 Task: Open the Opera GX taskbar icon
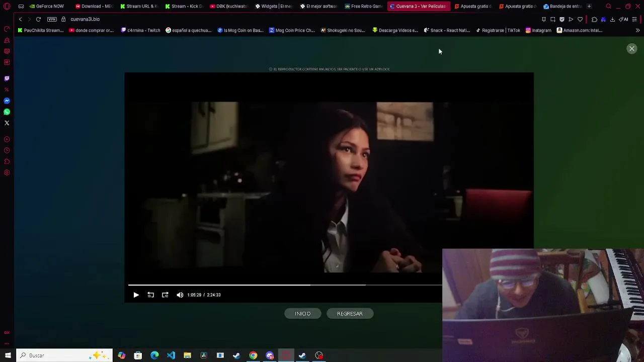click(286, 355)
